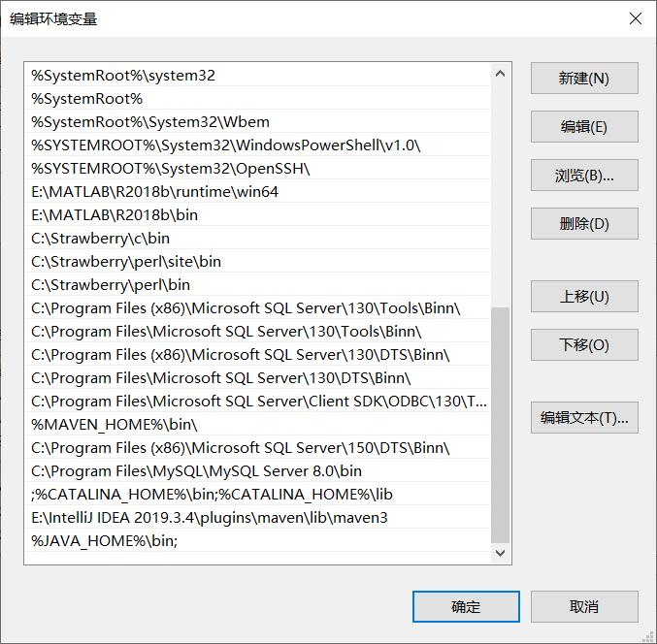Select the MySQL Server 8.0\bin entry
This screenshot has height=644, width=657.
[x=257, y=470]
